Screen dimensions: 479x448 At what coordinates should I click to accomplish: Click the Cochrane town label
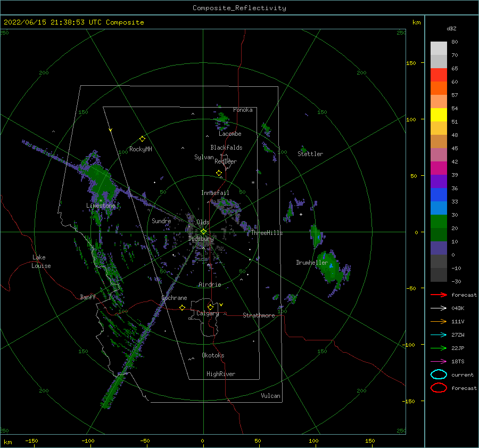point(174,298)
